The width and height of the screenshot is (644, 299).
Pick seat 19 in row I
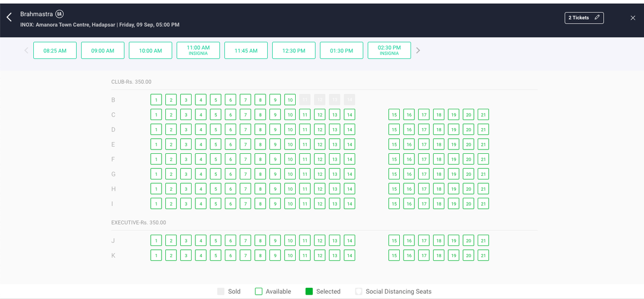point(453,204)
